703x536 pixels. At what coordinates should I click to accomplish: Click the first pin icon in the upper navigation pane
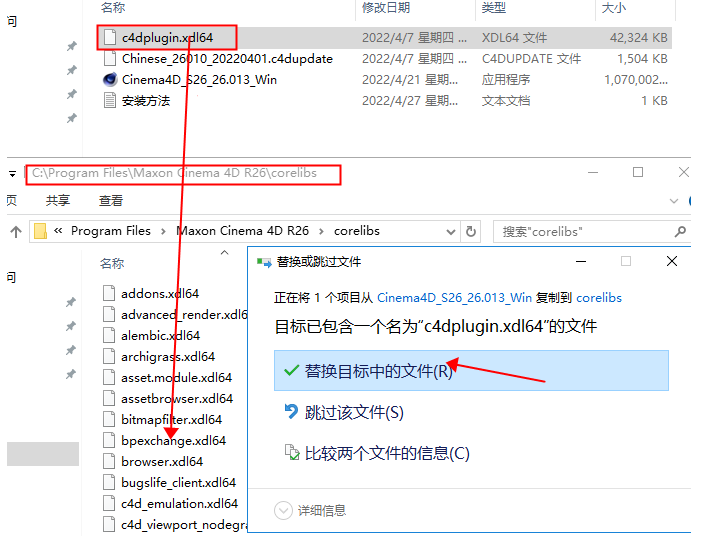coord(72,46)
